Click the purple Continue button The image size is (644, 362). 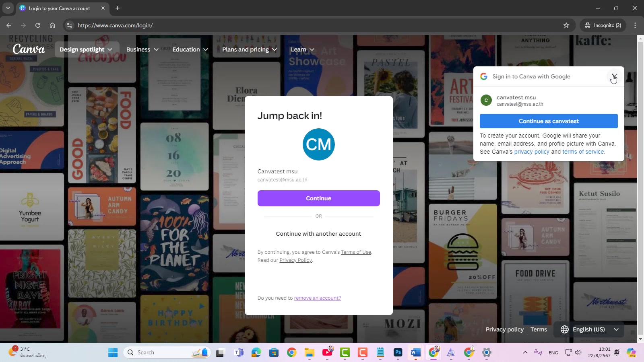(x=318, y=198)
